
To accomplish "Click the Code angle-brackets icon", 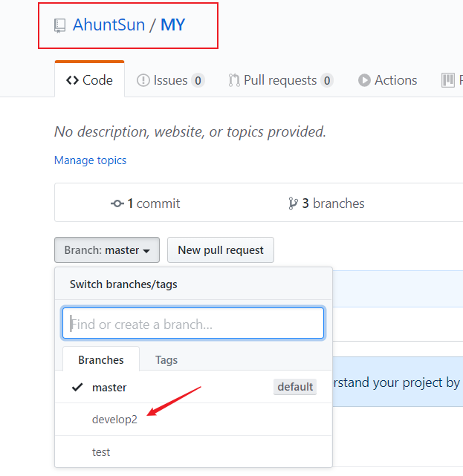I will (72, 80).
